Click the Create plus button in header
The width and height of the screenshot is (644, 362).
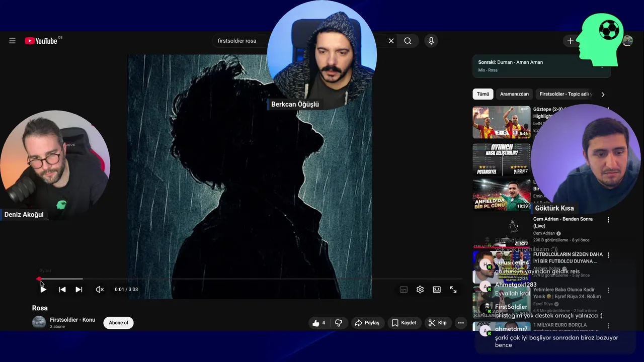pos(570,41)
